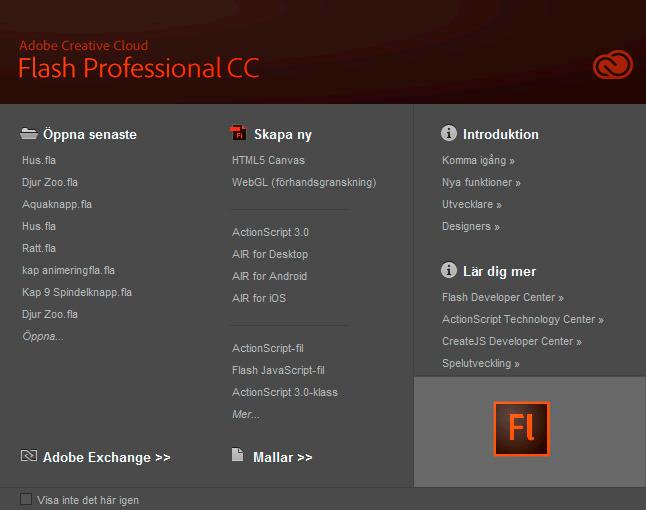Screen dimensions: 646x510
Task: Create a new HTML5 Canvas document
Action: (268, 160)
